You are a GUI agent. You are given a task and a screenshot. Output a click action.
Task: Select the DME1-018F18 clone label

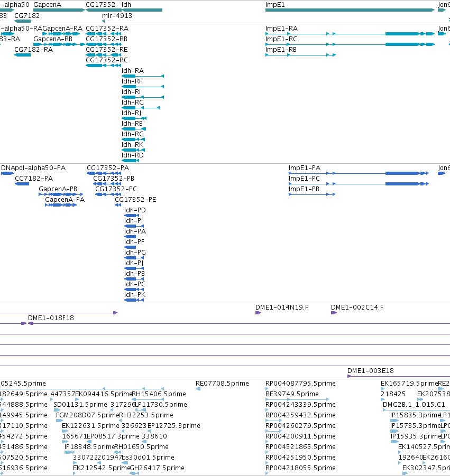point(51,318)
